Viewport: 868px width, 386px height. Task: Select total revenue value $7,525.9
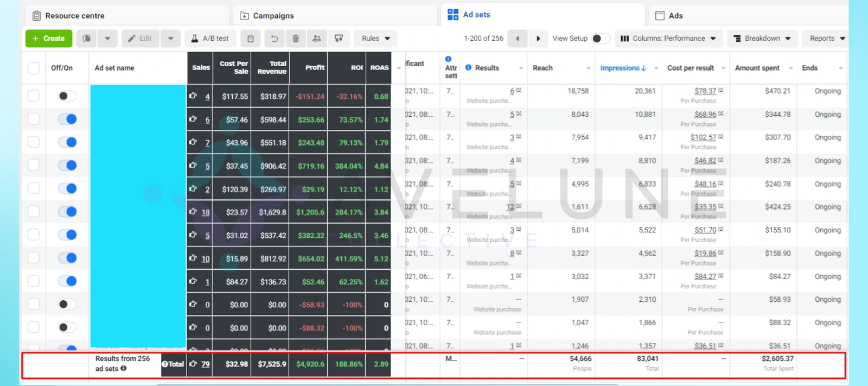[272, 364]
